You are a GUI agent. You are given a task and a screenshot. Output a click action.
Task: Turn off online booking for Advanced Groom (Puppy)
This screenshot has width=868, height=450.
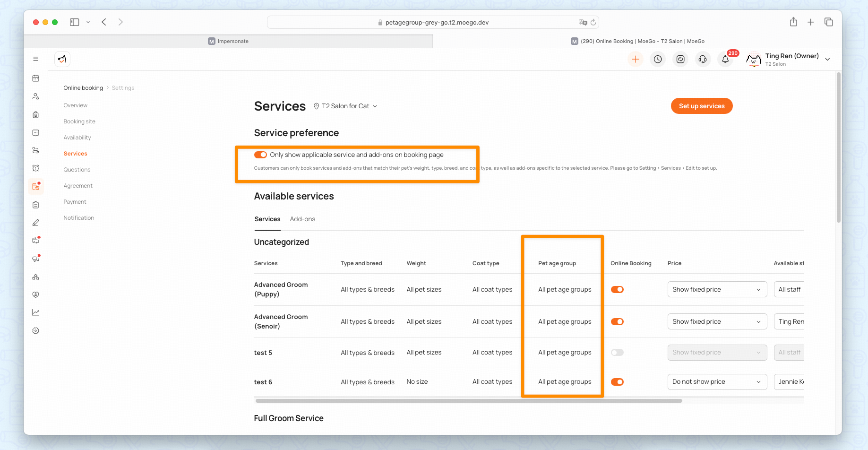pos(617,290)
